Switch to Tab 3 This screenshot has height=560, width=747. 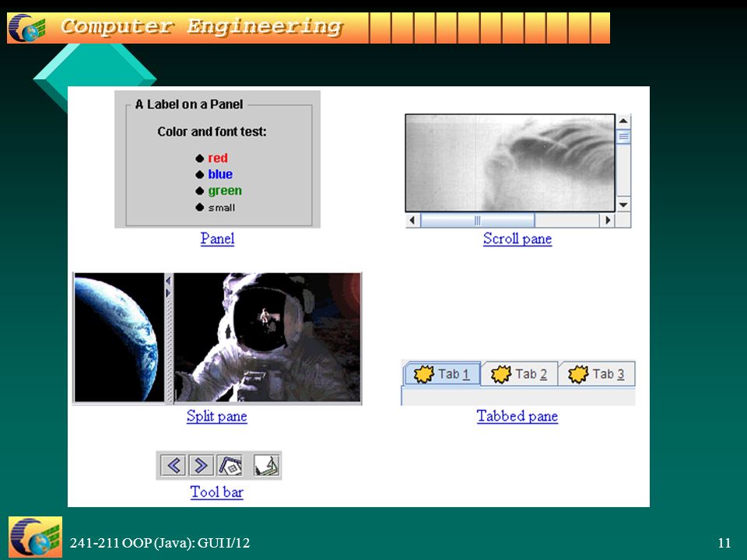[597, 374]
